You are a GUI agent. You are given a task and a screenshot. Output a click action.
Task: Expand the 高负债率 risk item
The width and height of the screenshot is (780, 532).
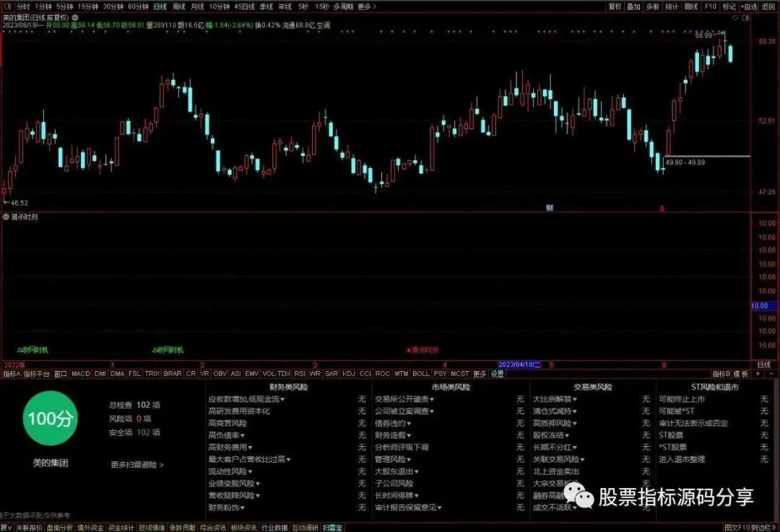[226, 435]
